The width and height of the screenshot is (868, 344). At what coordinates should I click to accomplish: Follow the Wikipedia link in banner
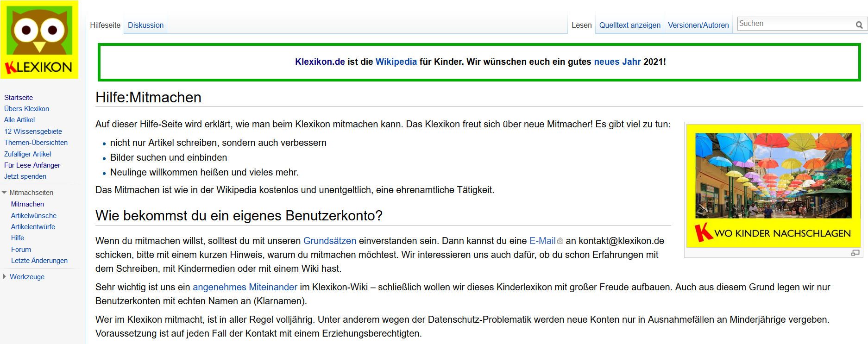[x=396, y=62]
